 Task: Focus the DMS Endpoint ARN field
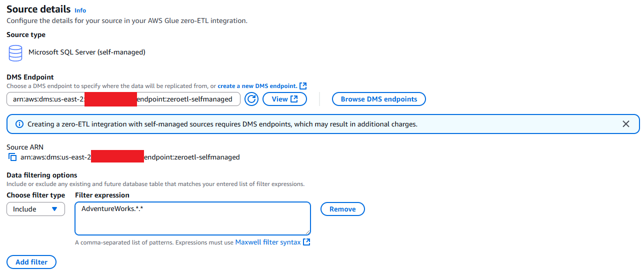point(123,99)
